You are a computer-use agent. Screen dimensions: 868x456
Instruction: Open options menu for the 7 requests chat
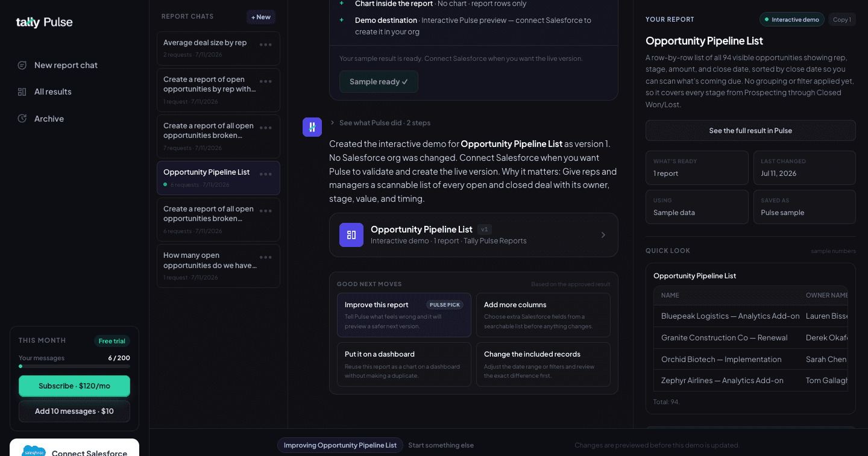(x=265, y=128)
